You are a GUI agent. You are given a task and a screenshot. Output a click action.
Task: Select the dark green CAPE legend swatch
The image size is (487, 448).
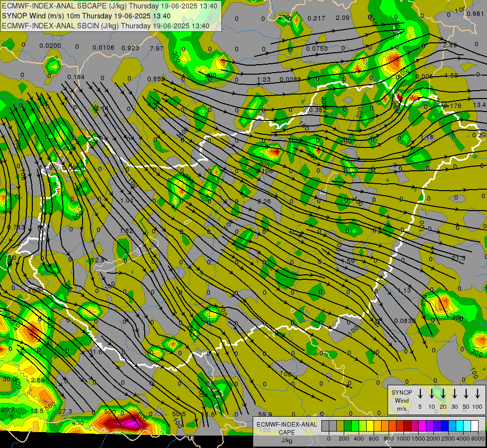click(348, 426)
